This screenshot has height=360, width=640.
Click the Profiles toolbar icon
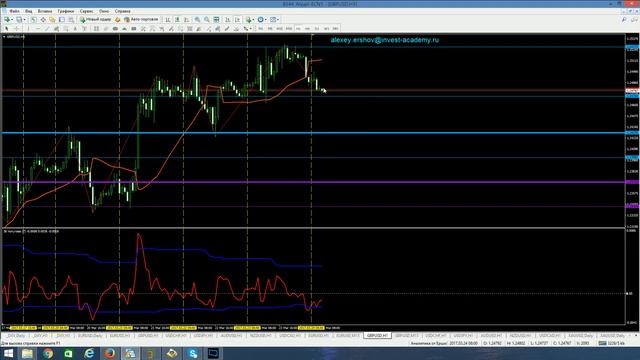coord(19,20)
